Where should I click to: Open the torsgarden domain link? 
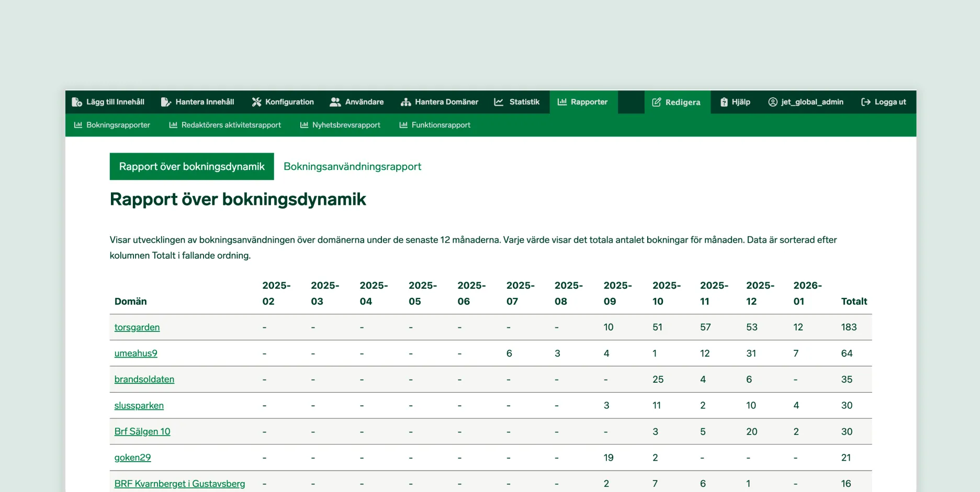pos(137,327)
